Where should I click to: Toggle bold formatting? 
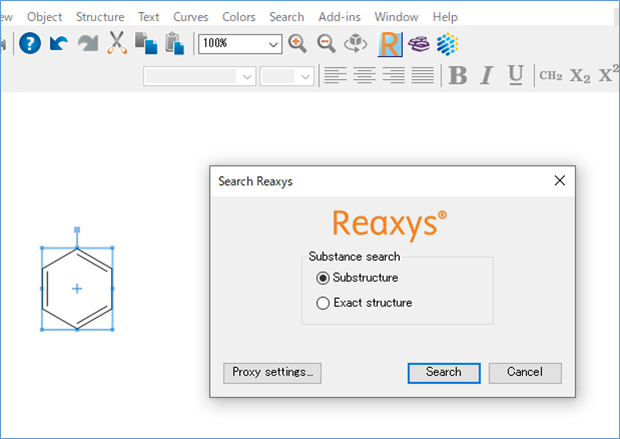click(458, 75)
